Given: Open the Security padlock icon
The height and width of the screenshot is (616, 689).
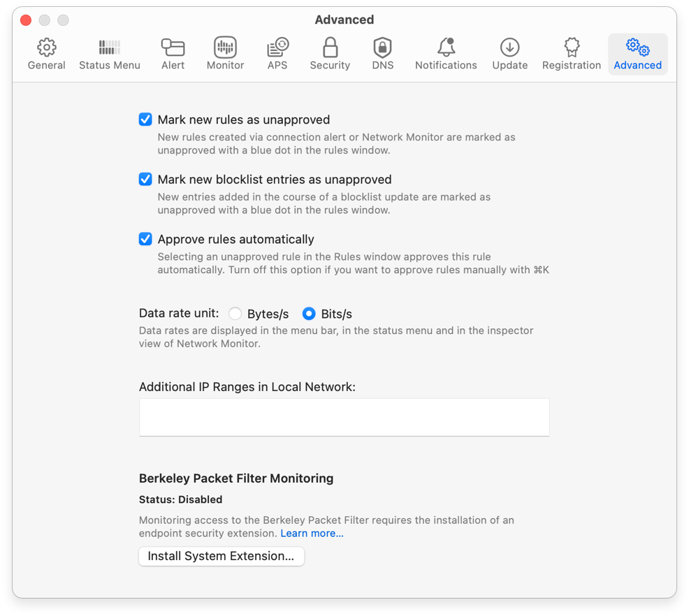Looking at the screenshot, I should pos(330,47).
